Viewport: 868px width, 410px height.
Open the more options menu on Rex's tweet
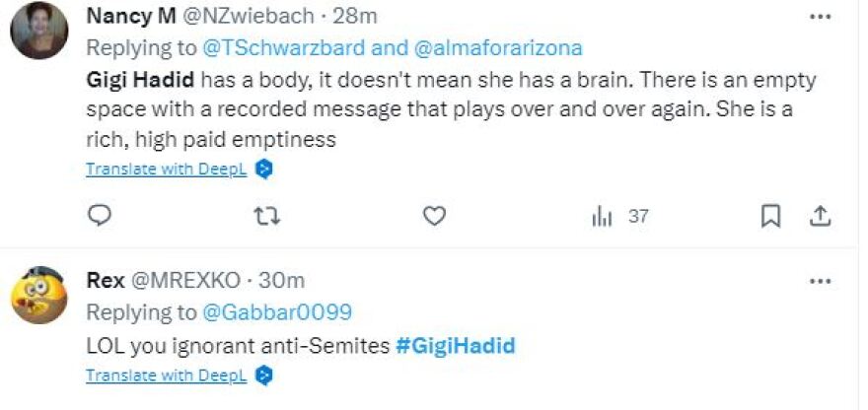pyautogui.click(x=820, y=281)
